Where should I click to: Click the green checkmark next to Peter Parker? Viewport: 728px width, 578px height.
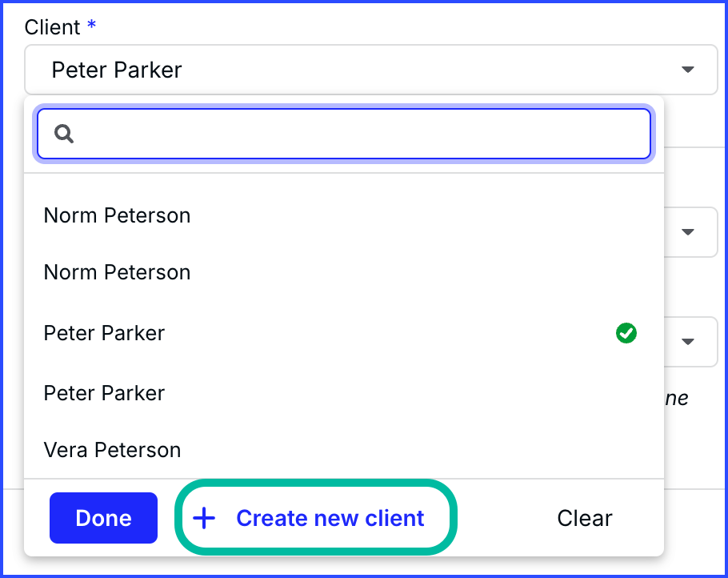(x=626, y=333)
